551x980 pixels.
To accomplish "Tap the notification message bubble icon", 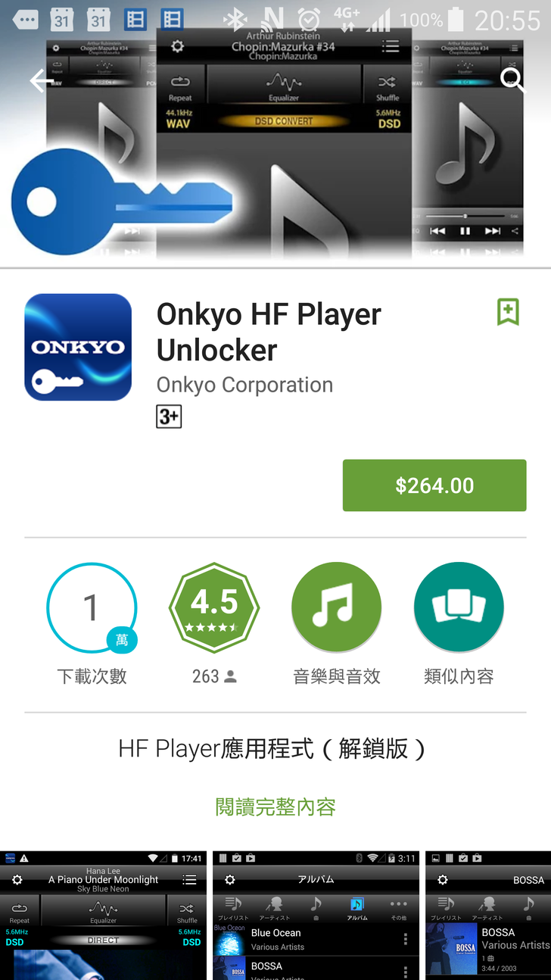I will pyautogui.click(x=26, y=20).
